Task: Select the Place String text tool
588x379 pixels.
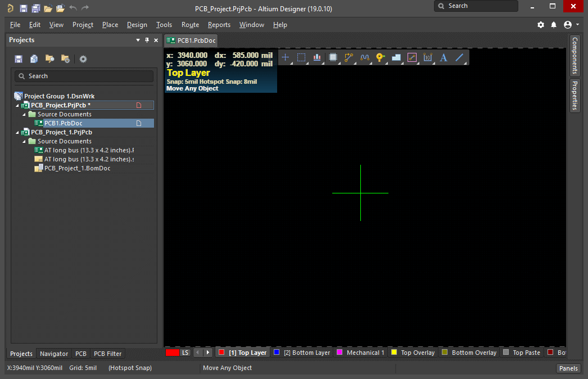Action: (x=444, y=57)
